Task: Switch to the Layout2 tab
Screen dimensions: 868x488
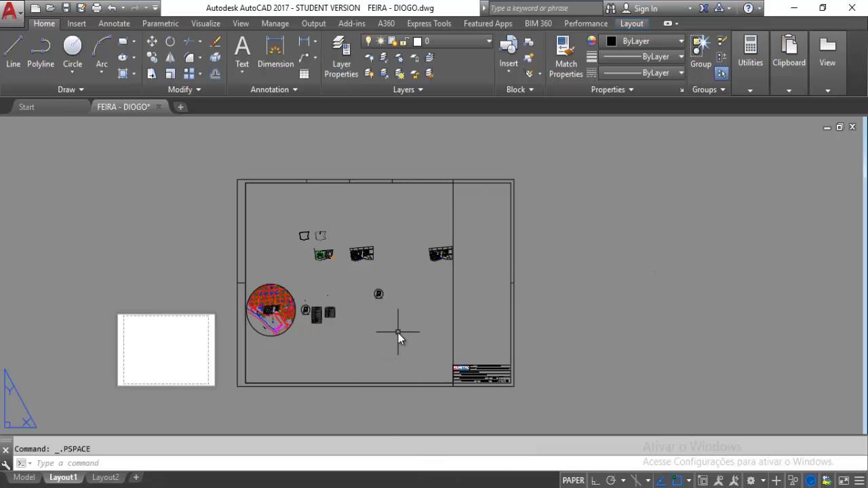Action: click(x=105, y=478)
